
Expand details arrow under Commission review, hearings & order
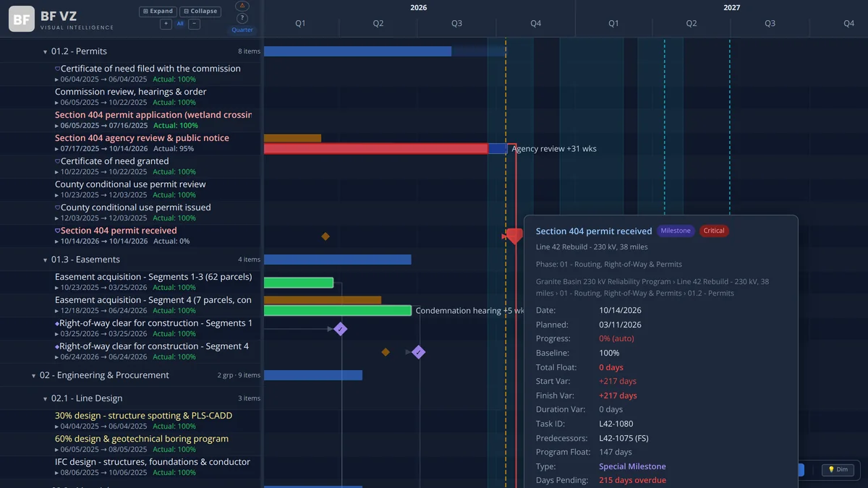[57, 103]
